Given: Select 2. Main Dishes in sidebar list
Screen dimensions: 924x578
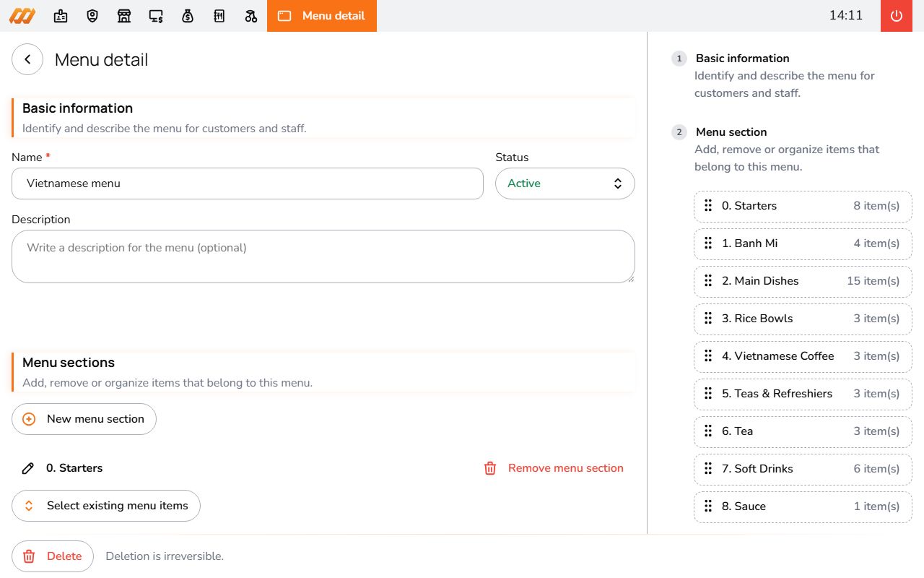Looking at the screenshot, I should tap(803, 281).
